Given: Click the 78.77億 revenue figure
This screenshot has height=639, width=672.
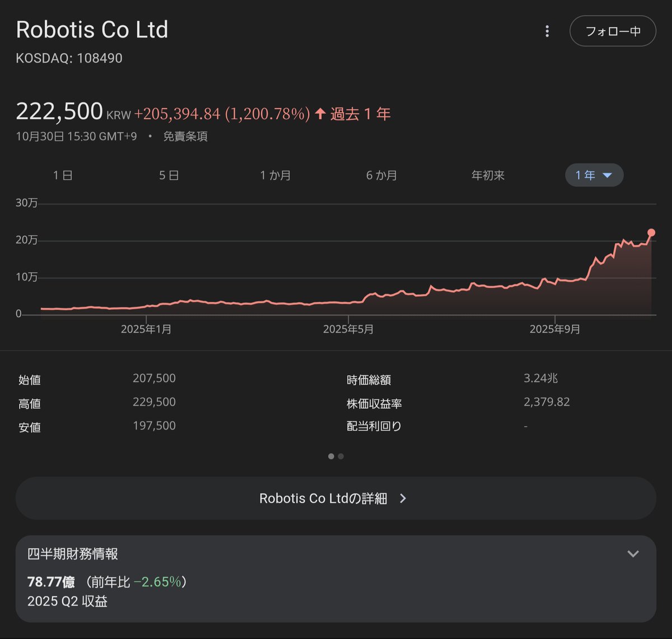Looking at the screenshot, I should [51, 582].
